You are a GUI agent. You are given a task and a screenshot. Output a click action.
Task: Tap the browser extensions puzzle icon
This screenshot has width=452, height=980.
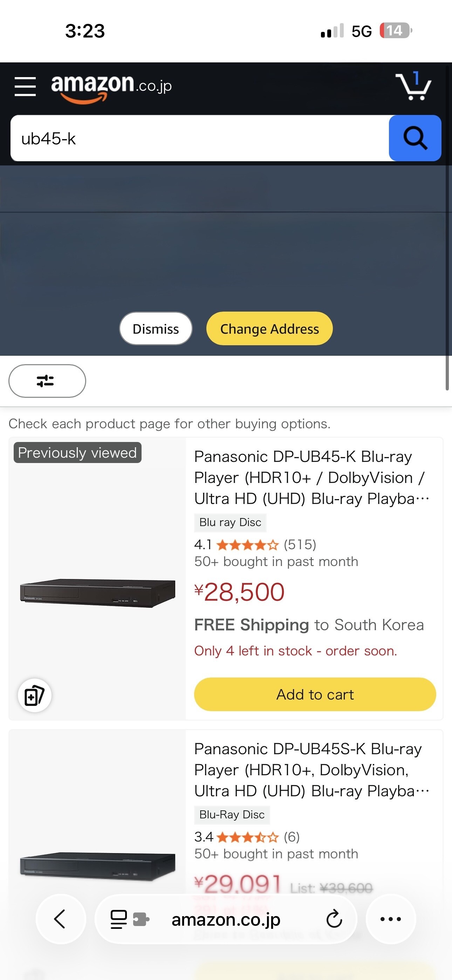[x=141, y=919]
